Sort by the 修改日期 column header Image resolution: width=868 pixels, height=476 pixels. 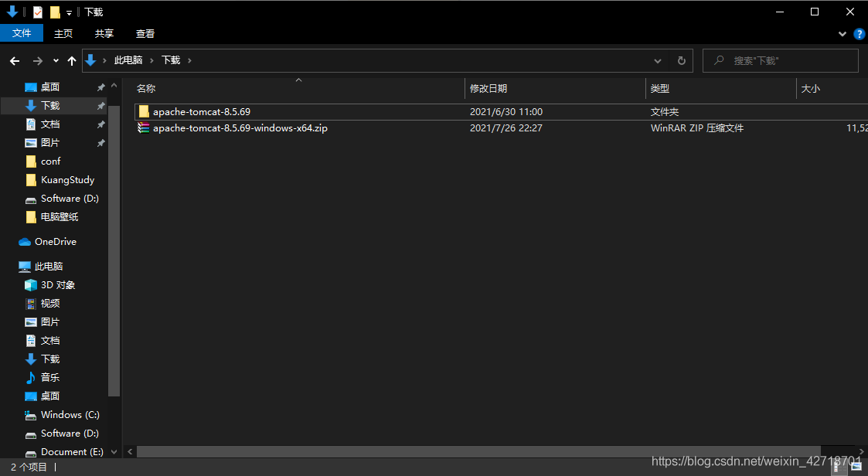point(488,89)
